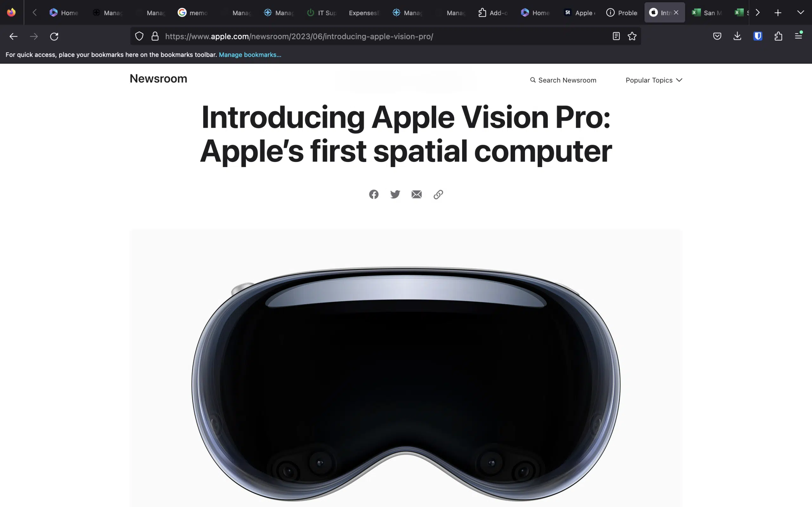
Task: Switch to the Add-ons tab
Action: [493, 13]
